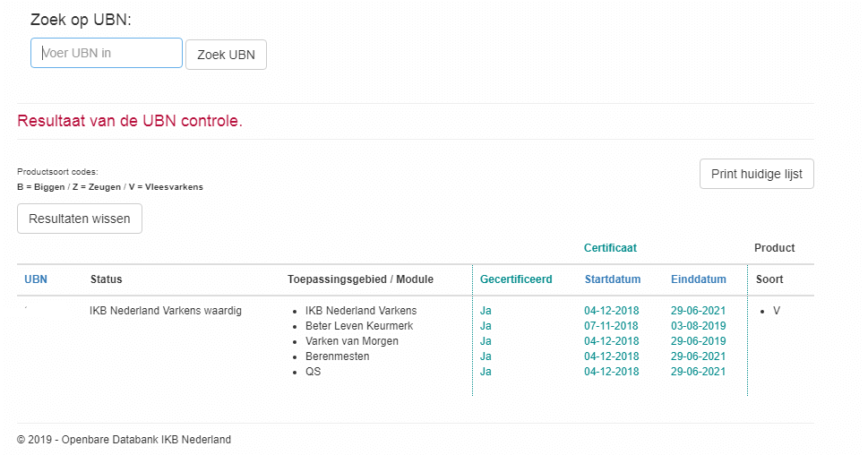The height and width of the screenshot is (455, 868).
Task: Select 'Beter Leven Keurmerk' module item
Action: tap(359, 326)
